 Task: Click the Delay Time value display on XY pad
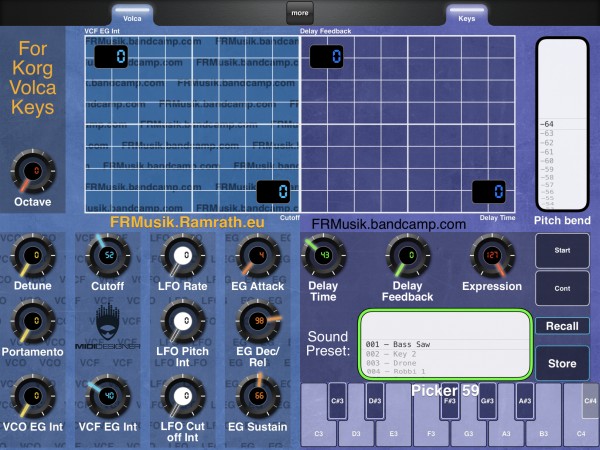point(489,192)
